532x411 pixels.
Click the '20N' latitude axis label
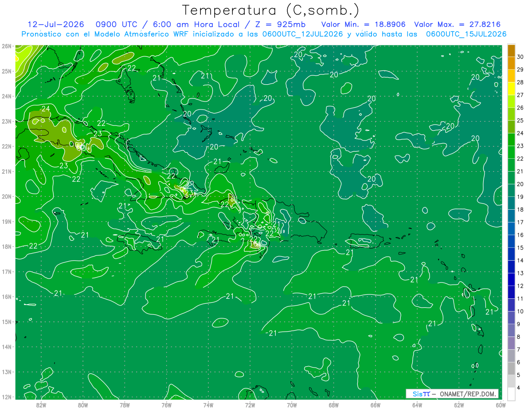(x=6, y=196)
